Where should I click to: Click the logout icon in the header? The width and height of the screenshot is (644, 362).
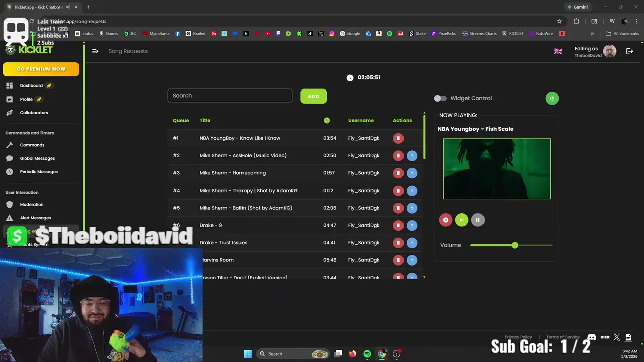coord(629,51)
